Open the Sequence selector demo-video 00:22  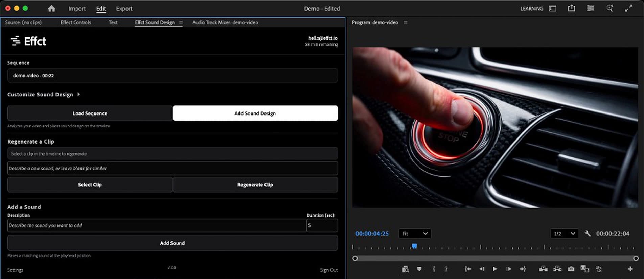[x=172, y=76]
